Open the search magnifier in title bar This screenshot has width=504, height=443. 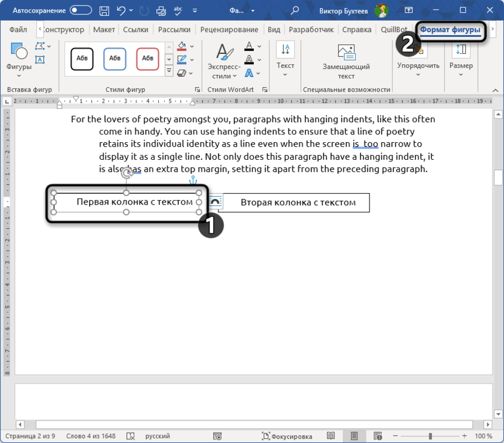pos(295,10)
